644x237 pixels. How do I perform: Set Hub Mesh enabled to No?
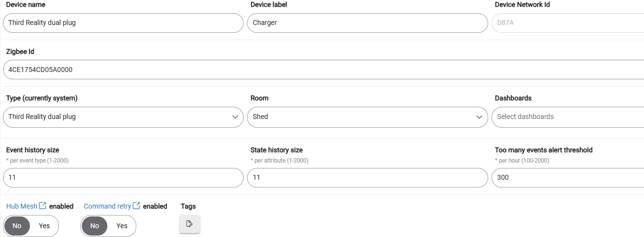pyautogui.click(x=17, y=226)
